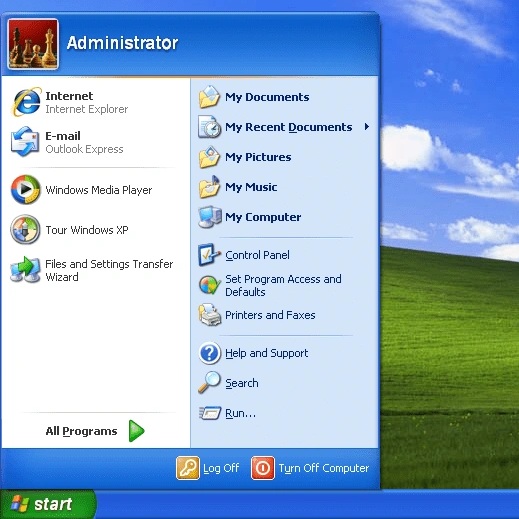The height and width of the screenshot is (519, 519).
Task: Click the My Documents folder icon
Action: point(209,97)
